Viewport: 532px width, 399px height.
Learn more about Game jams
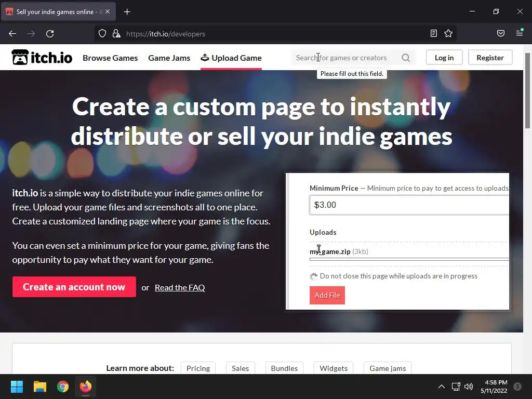click(388, 368)
